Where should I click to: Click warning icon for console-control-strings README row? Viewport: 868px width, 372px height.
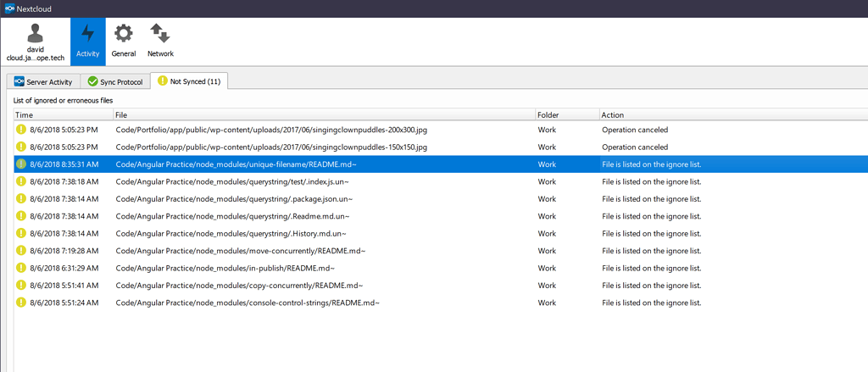tap(21, 303)
